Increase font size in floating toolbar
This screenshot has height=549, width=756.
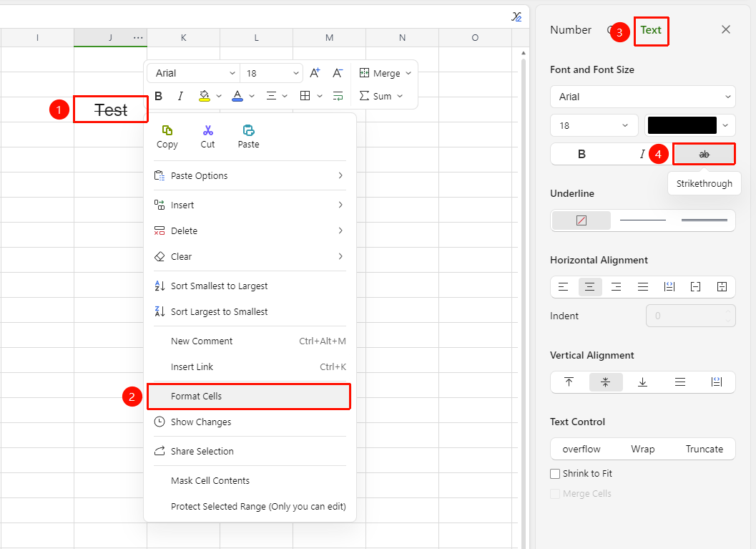pos(315,73)
